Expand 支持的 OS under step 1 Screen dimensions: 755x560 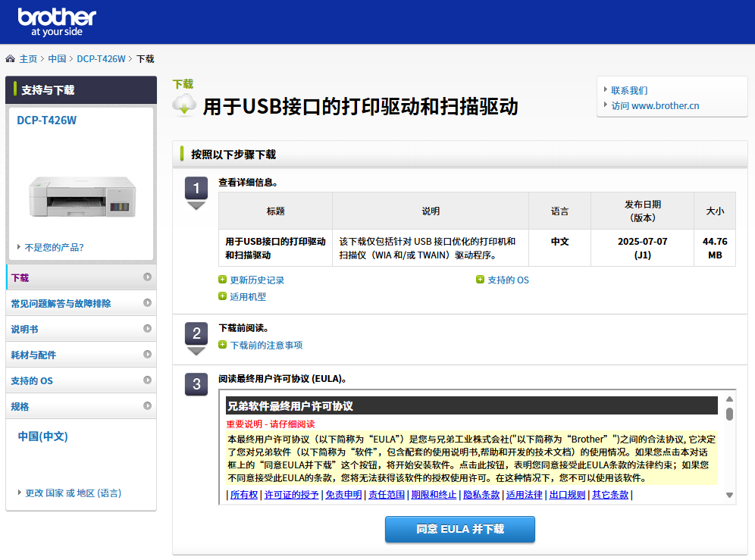click(508, 280)
